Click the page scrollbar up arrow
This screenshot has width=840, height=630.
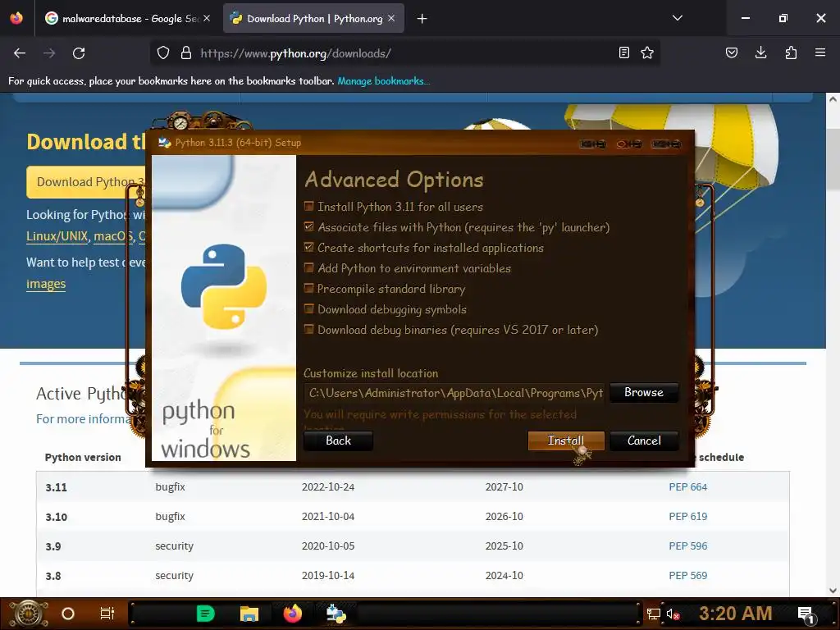833,99
